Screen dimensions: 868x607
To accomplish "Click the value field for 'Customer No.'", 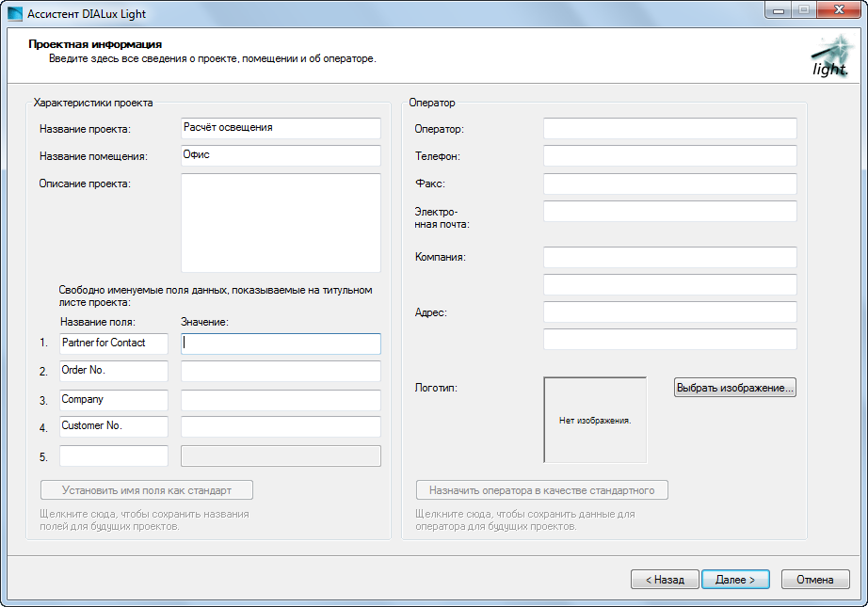I will 281,426.
